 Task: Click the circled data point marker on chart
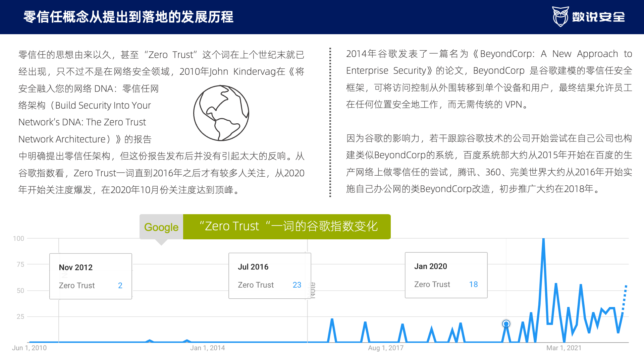point(506,324)
